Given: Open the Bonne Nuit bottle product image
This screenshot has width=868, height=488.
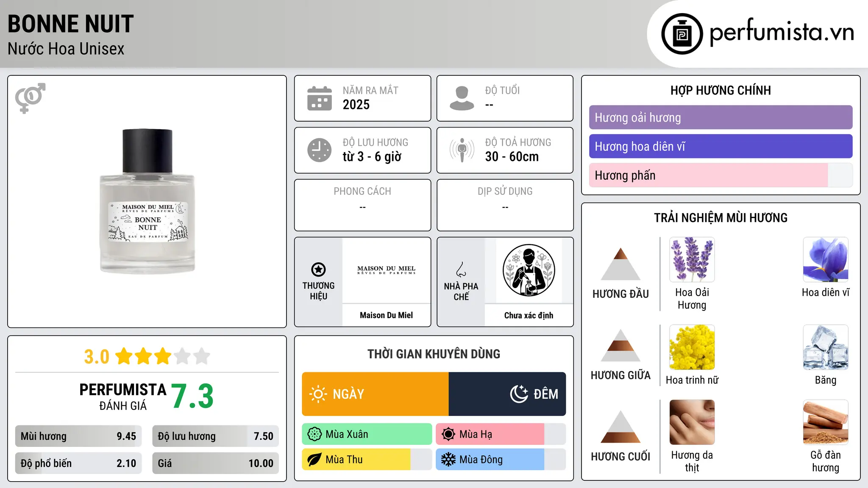Looking at the screenshot, I should pyautogui.click(x=147, y=201).
